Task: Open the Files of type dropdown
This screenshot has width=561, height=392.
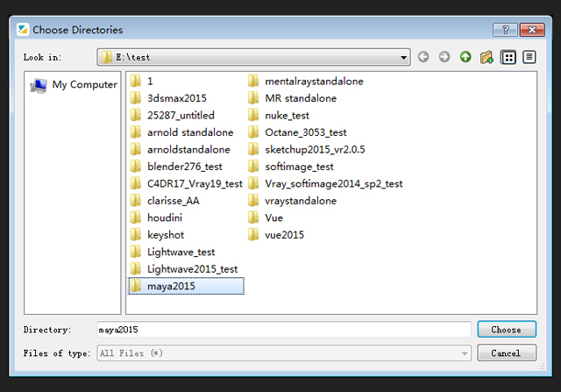Action: pos(284,353)
